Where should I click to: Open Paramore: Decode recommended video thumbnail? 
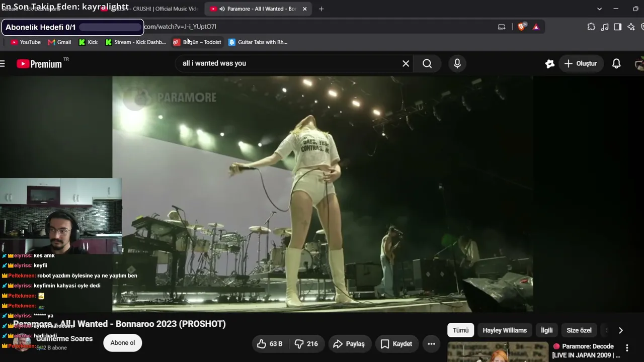tap(498, 352)
